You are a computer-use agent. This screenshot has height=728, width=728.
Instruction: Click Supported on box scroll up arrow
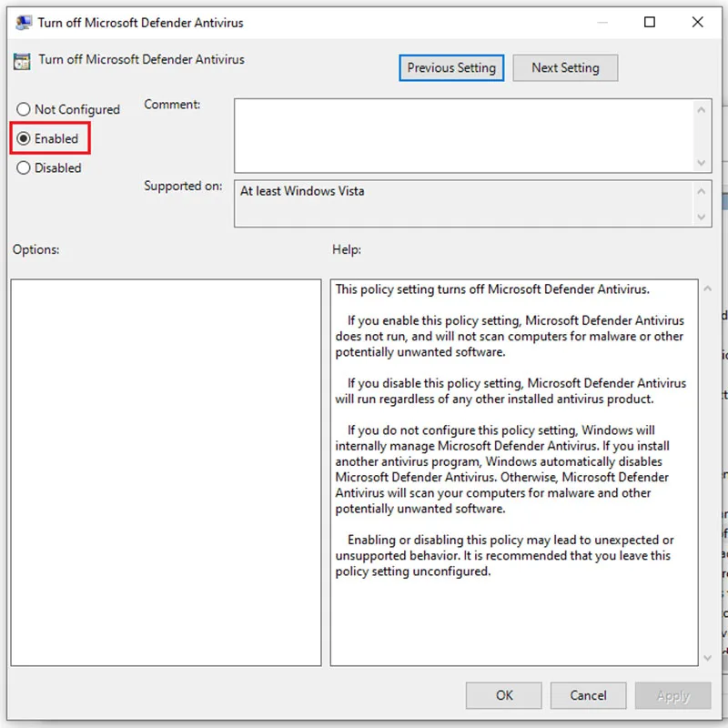click(x=701, y=191)
